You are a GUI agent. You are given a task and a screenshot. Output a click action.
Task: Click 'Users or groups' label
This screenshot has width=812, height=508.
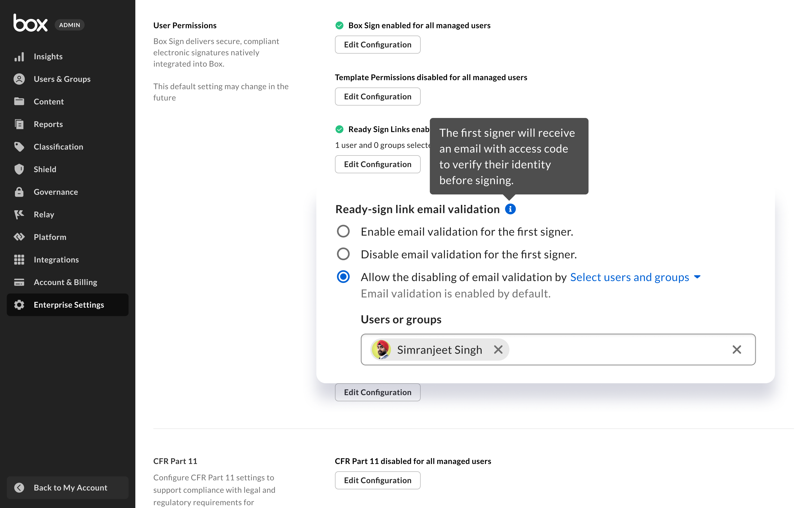tap(401, 319)
